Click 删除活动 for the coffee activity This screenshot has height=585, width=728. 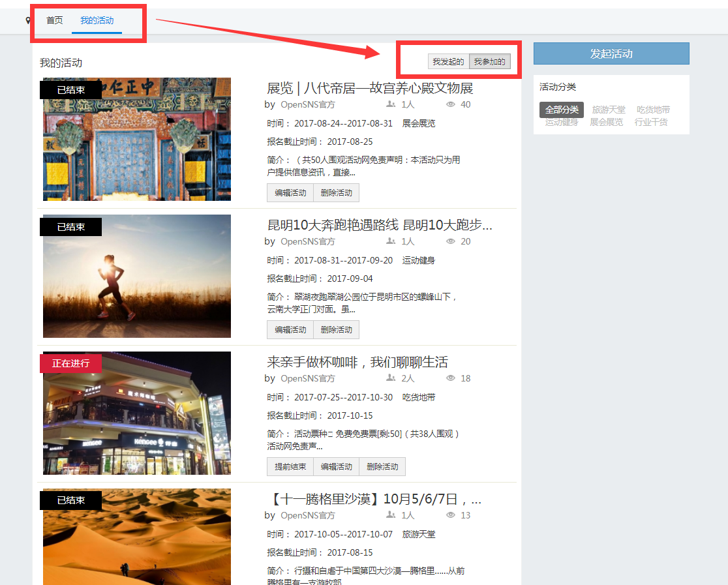[382, 466]
